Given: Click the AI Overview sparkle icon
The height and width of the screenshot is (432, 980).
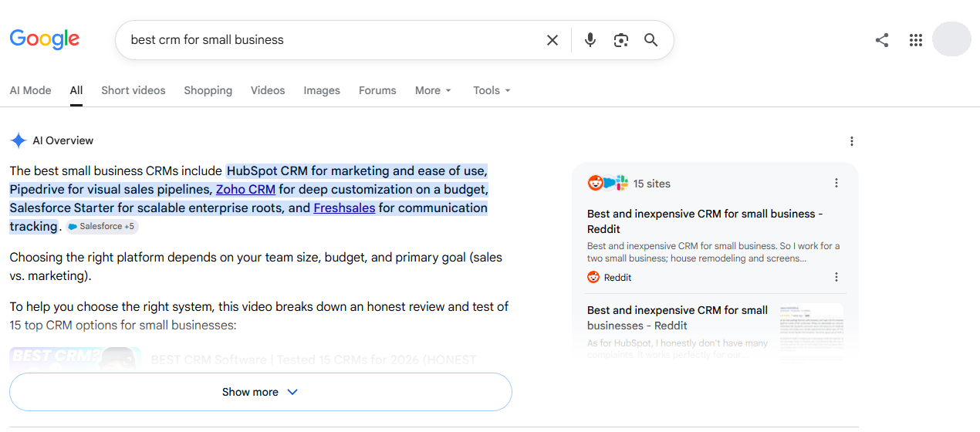Looking at the screenshot, I should [x=19, y=140].
